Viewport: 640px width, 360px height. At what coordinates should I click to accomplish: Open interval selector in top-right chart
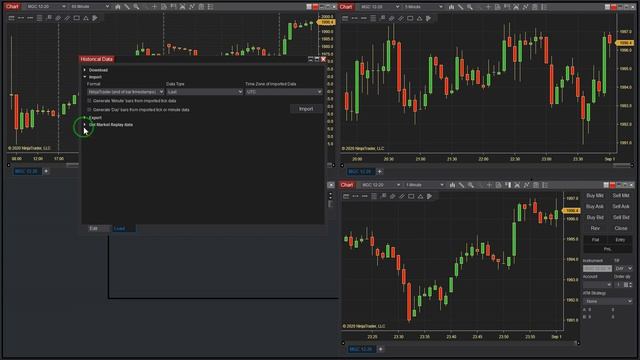(x=423, y=7)
